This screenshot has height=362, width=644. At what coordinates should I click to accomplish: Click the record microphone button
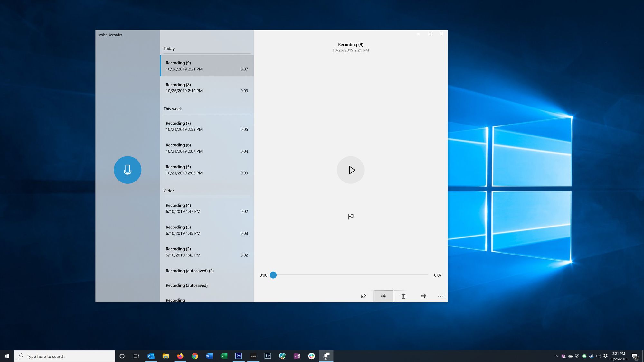tap(128, 170)
